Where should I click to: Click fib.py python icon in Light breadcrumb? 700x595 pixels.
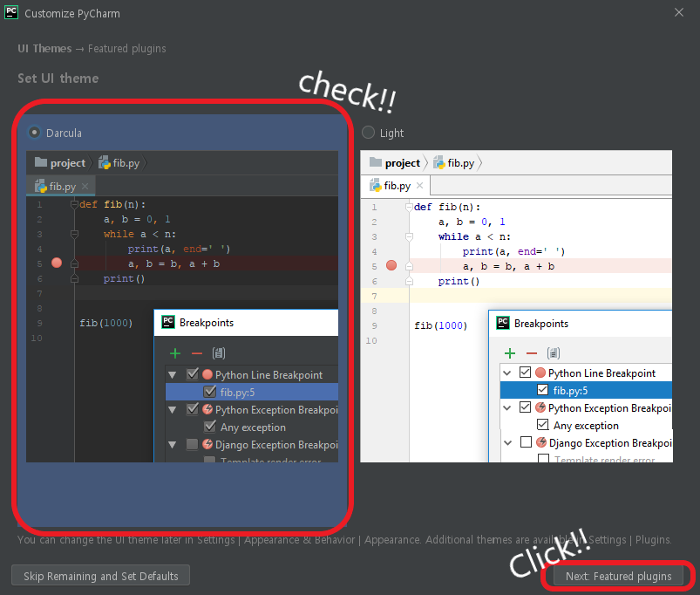(x=439, y=162)
